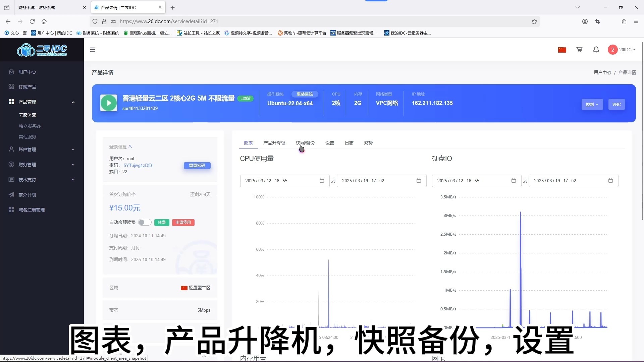This screenshot has height=362, width=644.
Task: Select 云服务器 submenu item
Action: tap(28, 115)
